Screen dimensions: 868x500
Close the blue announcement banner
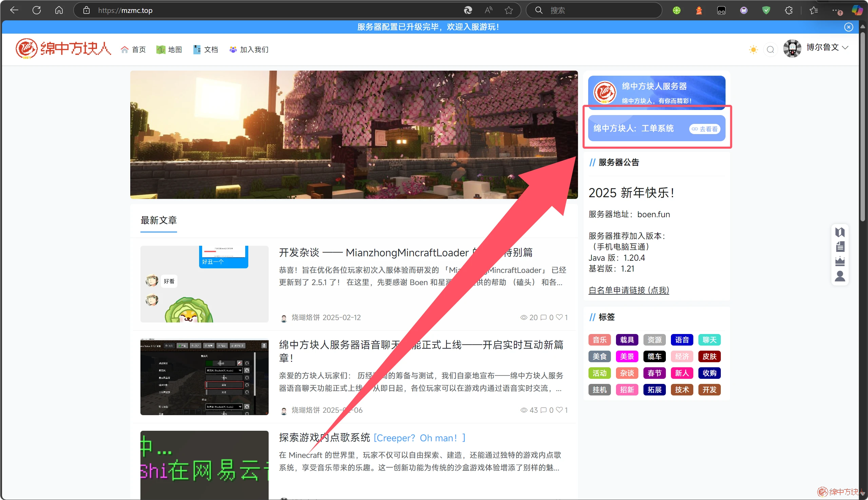tap(848, 27)
